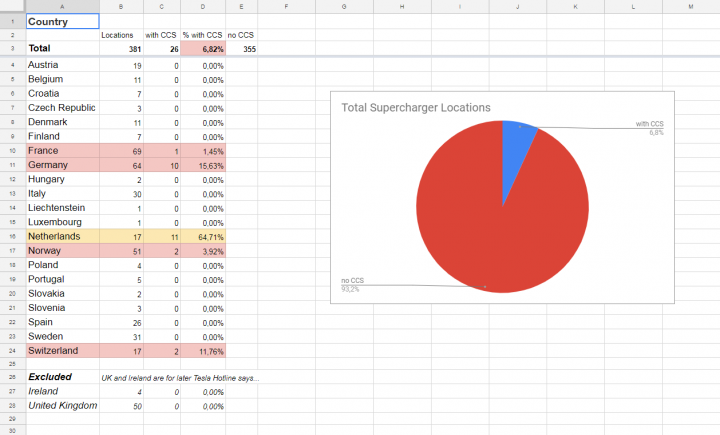This screenshot has height=435, width=720.
Task: Select the Ireland cell
Action: [62, 391]
